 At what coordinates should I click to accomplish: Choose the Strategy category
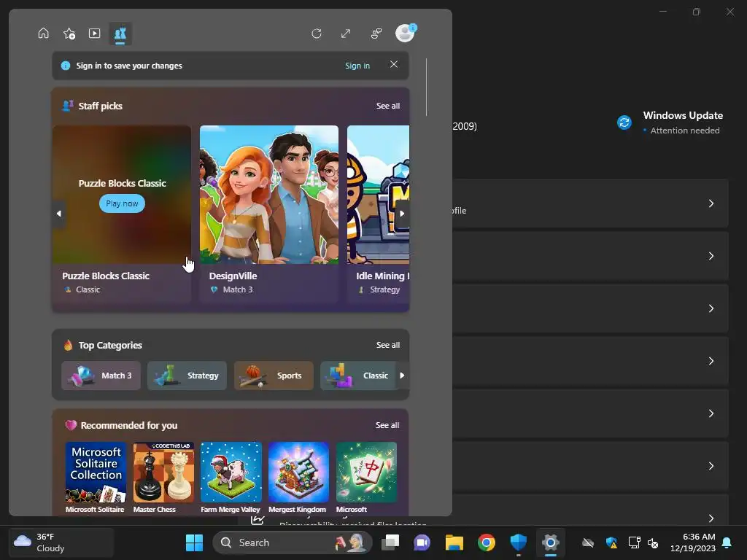click(187, 376)
